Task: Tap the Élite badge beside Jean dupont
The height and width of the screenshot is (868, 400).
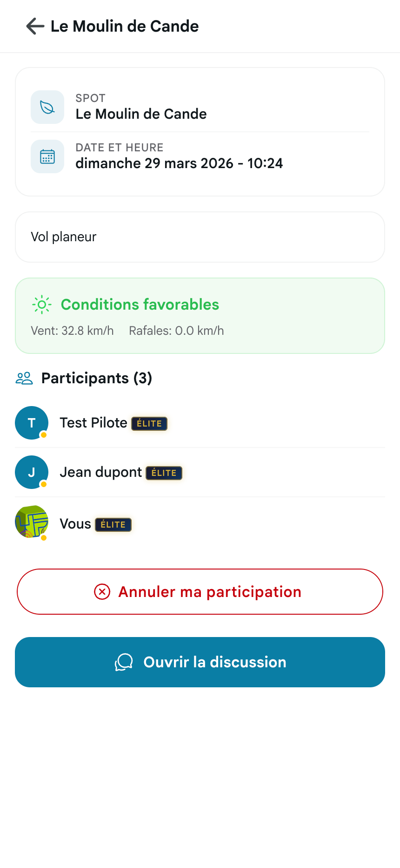Action: (164, 473)
